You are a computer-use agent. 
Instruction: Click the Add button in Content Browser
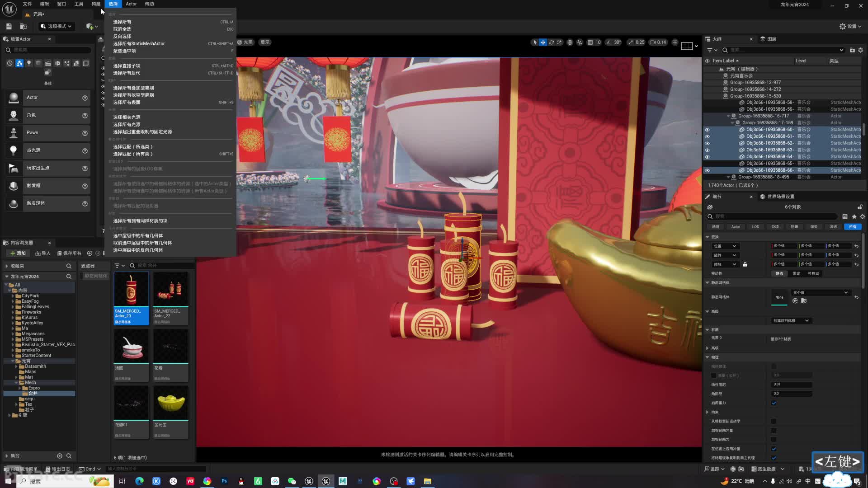[18, 253]
